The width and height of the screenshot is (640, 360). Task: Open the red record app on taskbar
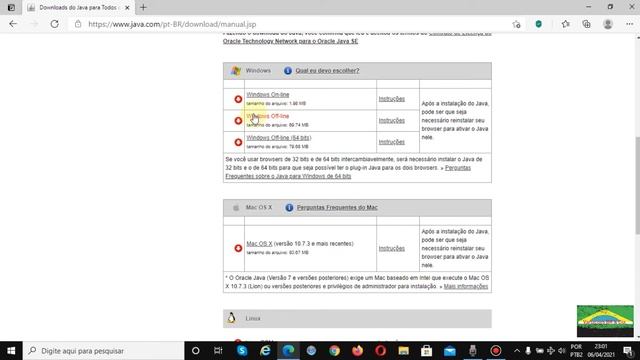pos(496,351)
